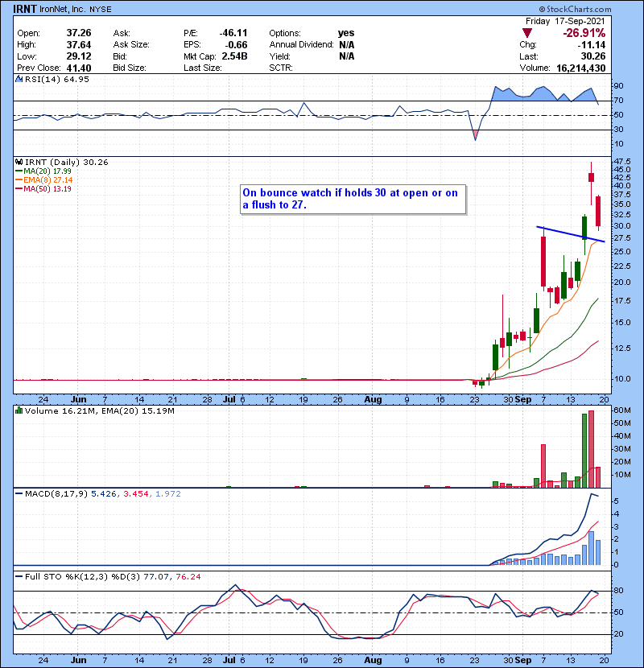Click the MACD histogram value 1.972
The image size is (644, 668).
coord(168,494)
